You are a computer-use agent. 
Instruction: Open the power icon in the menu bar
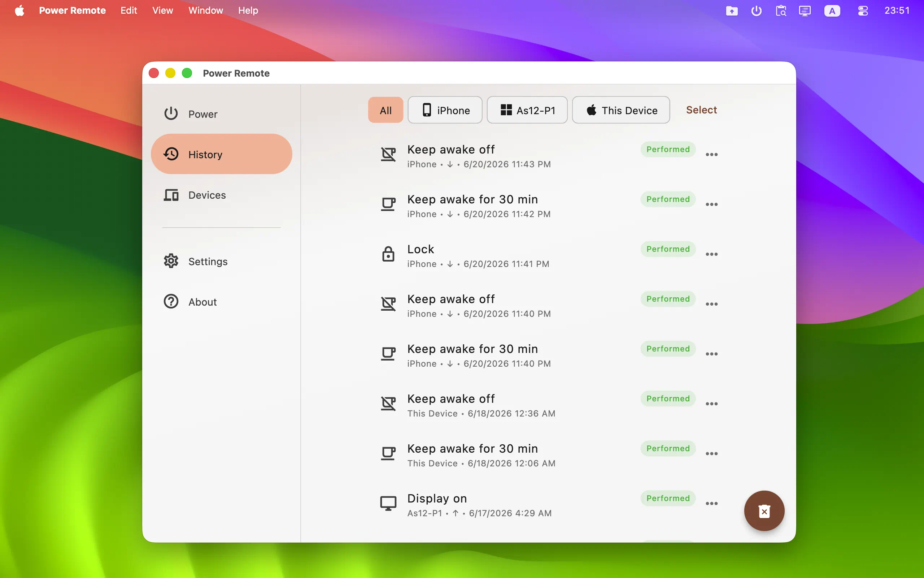pos(756,11)
